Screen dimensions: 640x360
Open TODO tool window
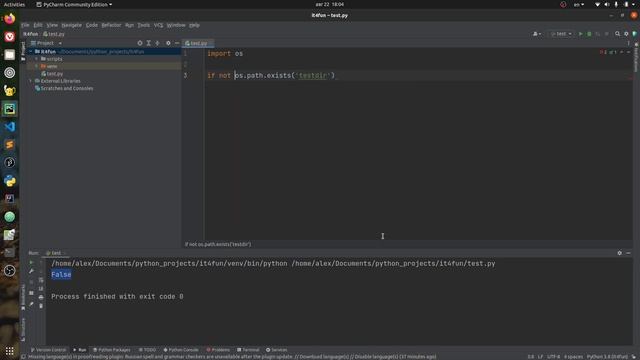coord(147,350)
